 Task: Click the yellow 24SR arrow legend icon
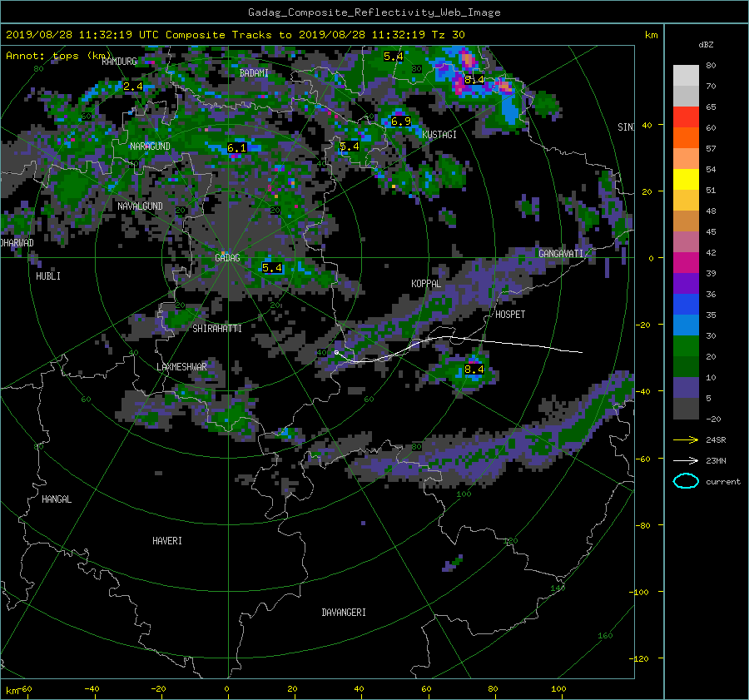[686, 440]
